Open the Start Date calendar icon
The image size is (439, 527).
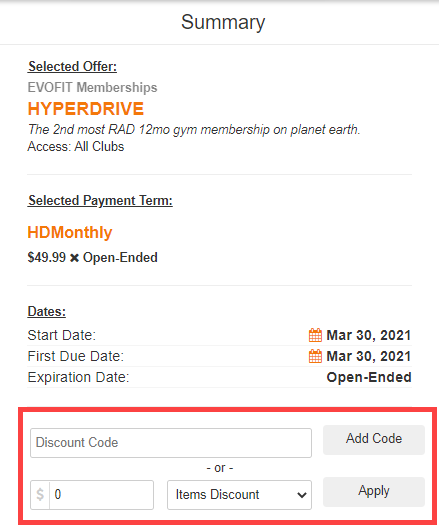pos(315,335)
